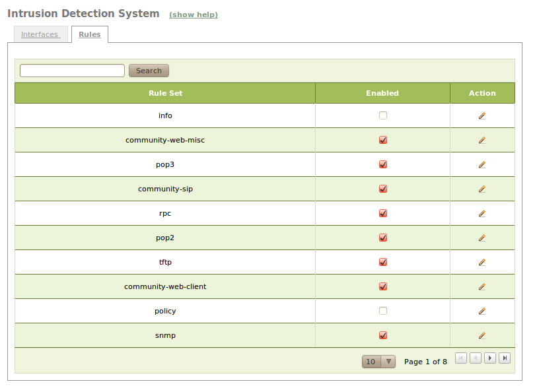Enable the info rule set checkbox

pos(383,115)
